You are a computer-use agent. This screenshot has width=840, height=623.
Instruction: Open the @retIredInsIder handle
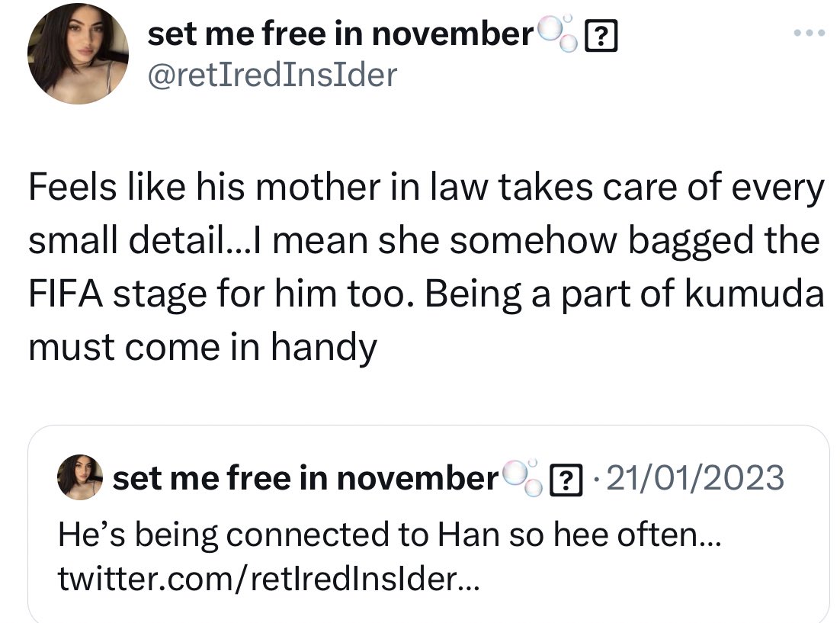point(272,75)
